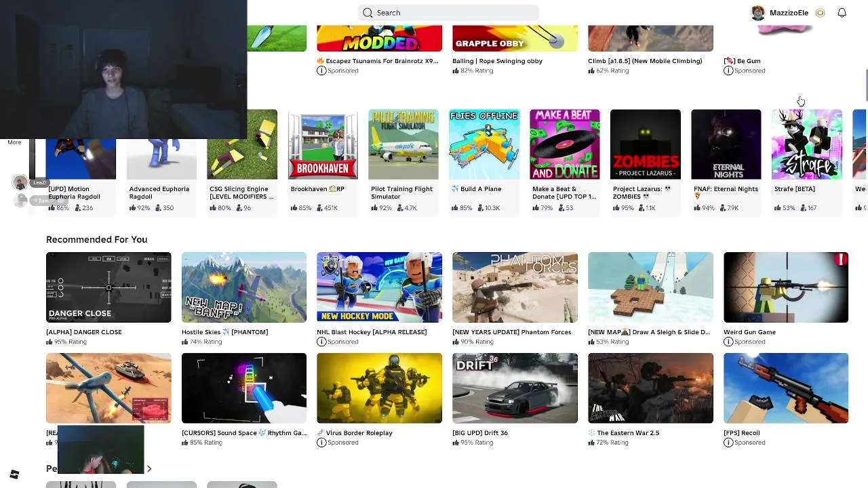The image size is (868, 488).
Task: Open the Strafe game thumbnail
Action: click(x=807, y=144)
